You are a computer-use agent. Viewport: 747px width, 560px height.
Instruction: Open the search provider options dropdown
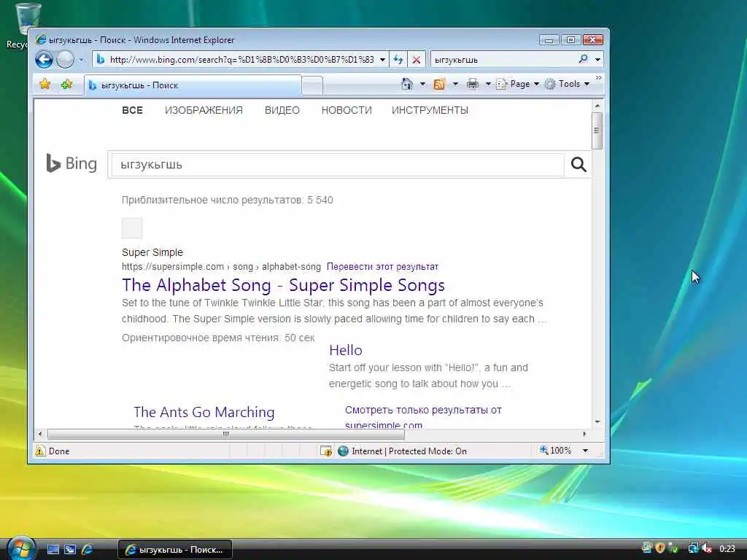597,60
